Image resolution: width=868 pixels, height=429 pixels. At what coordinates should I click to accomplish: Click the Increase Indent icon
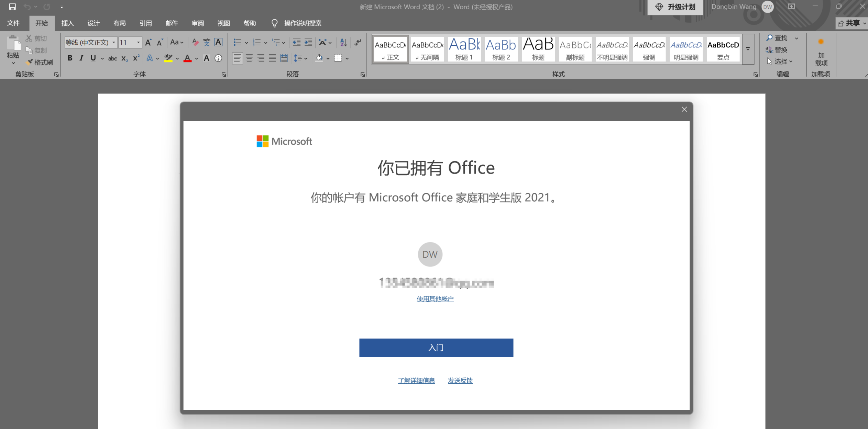click(x=308, y=42)
